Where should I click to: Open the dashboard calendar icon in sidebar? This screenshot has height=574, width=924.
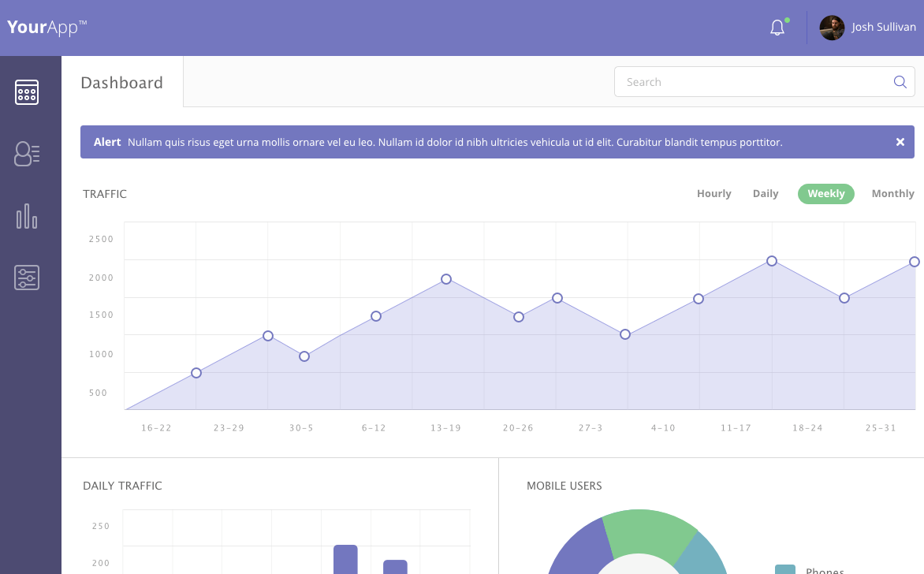27,92
